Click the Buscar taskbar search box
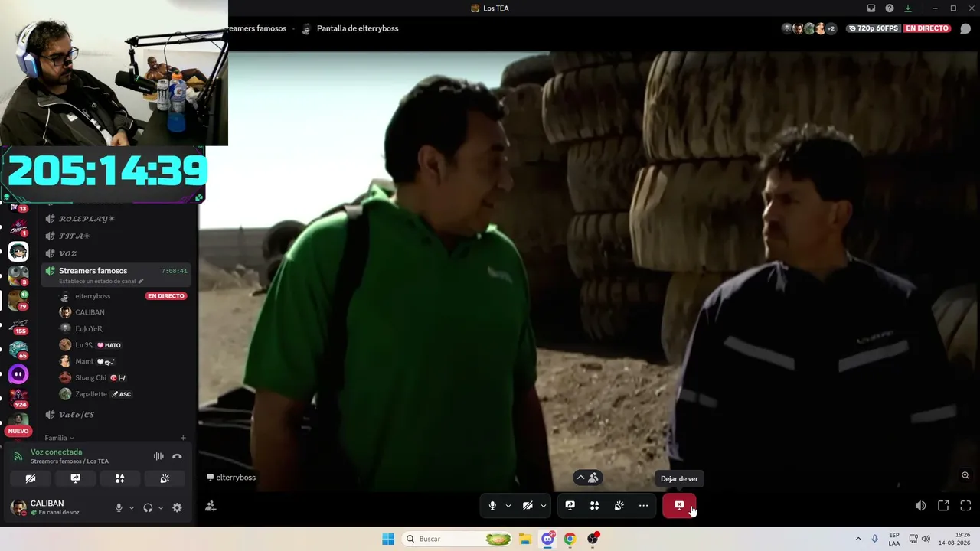Viewport: 980px width, 551px height. click(457, 539)
